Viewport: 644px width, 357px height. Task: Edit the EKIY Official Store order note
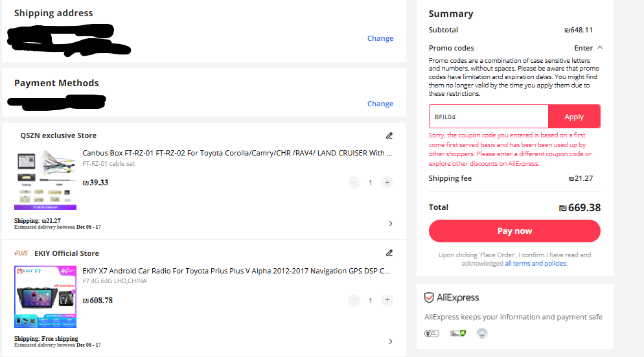pyautogui.click(x=389, y=253)
